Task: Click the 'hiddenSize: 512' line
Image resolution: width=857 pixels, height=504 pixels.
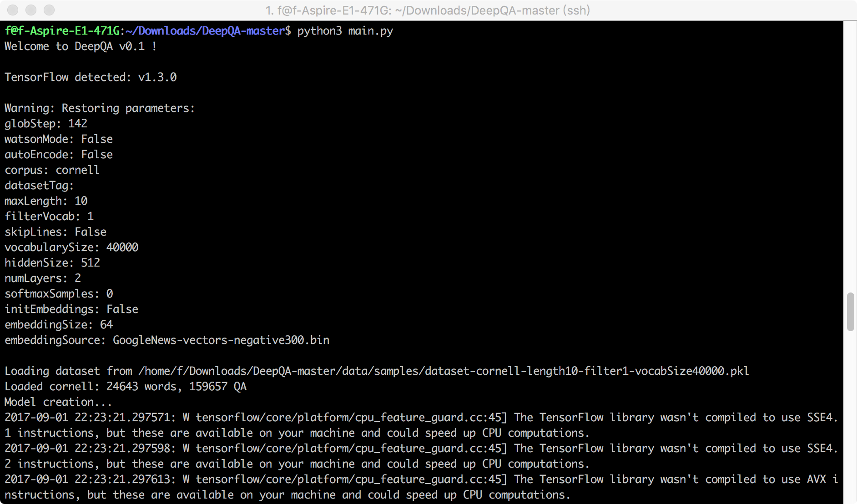Action: click(52, 263)
